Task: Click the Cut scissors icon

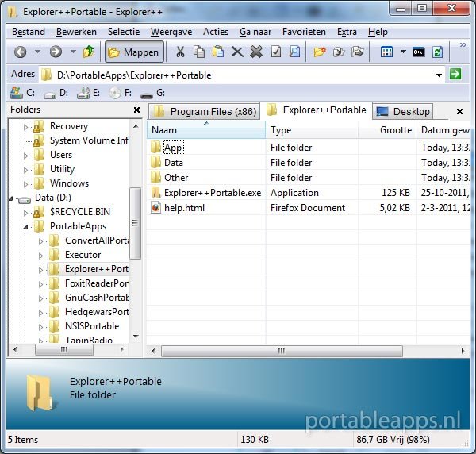Action: coord(180,52)
